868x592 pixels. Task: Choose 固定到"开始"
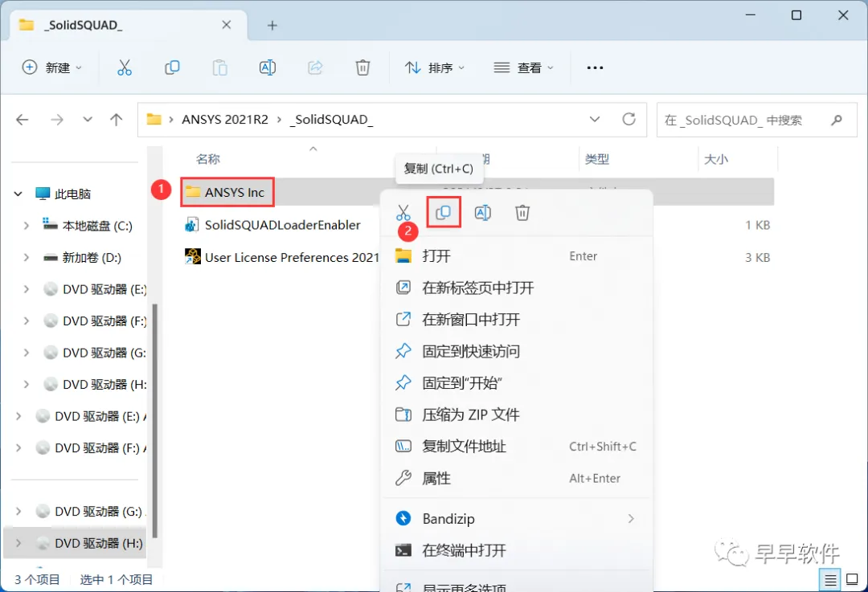coord(517,383)
